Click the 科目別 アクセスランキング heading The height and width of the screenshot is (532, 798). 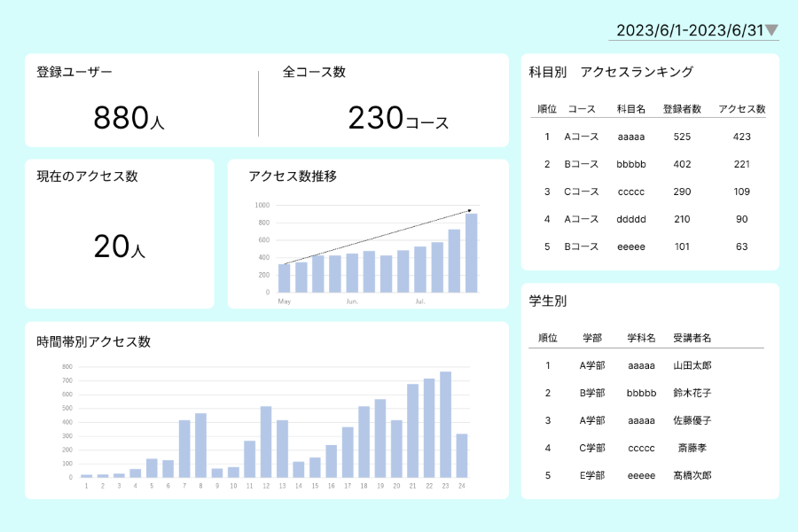pos(611,72)
